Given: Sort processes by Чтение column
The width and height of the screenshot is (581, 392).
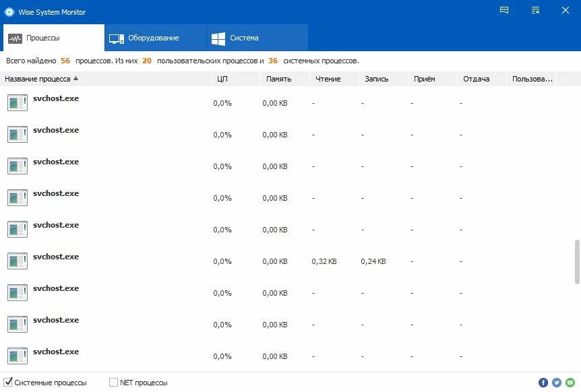Looking at the screenshot, I should pyautogui.click(x=334, y=79).
